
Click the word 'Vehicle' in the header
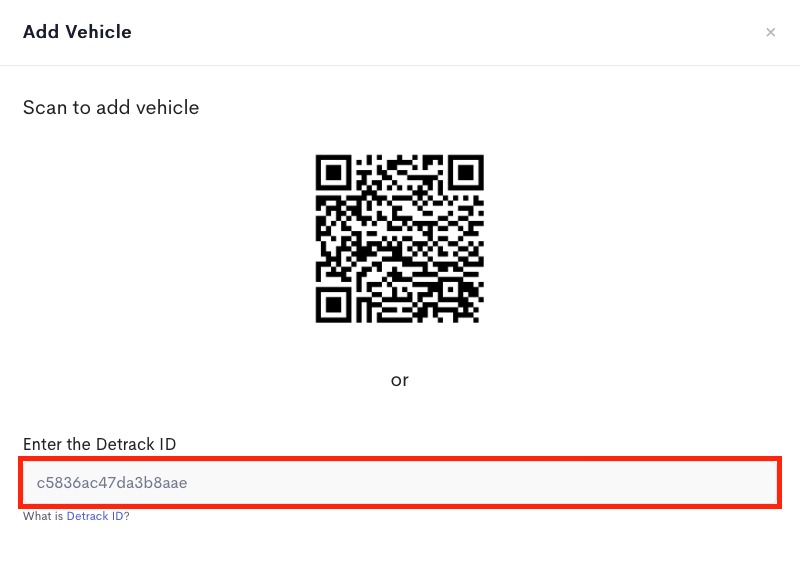click(x=98, y=32)
